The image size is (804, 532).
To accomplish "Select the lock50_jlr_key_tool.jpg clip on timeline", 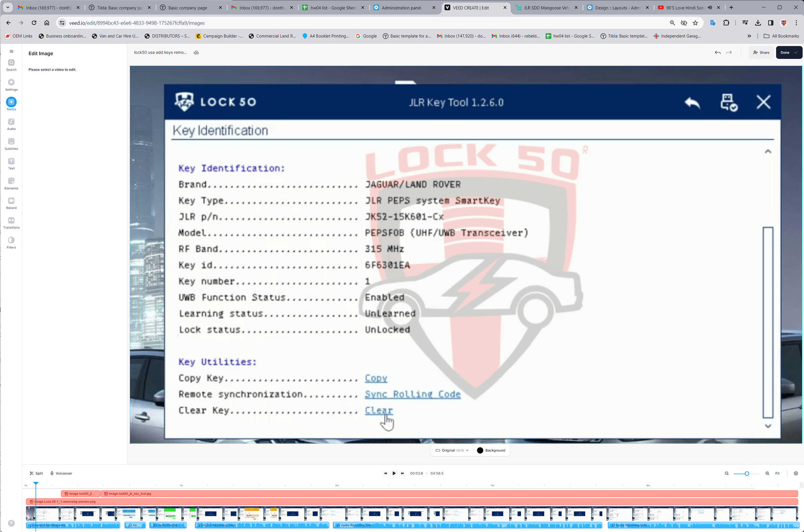I will point(129,493).
